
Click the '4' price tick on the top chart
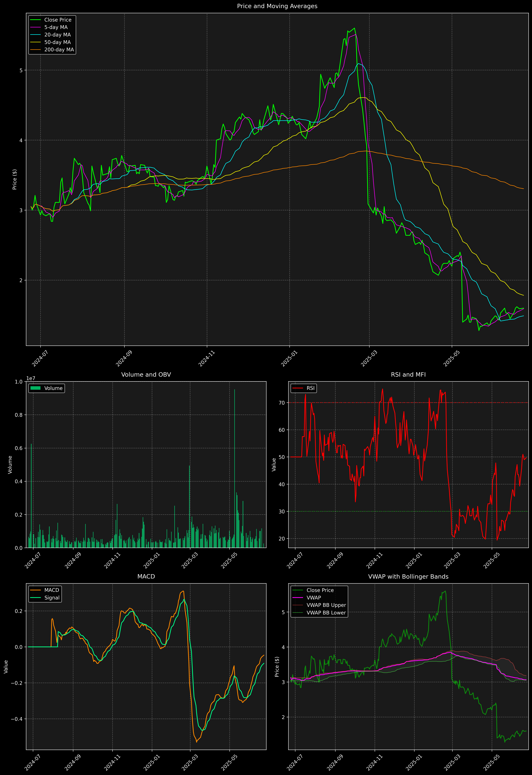(x=21, y=140)
